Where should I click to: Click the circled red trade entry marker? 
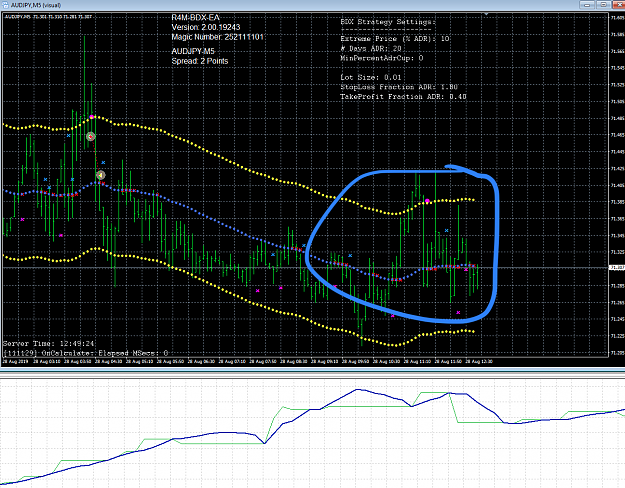point(91,137)
